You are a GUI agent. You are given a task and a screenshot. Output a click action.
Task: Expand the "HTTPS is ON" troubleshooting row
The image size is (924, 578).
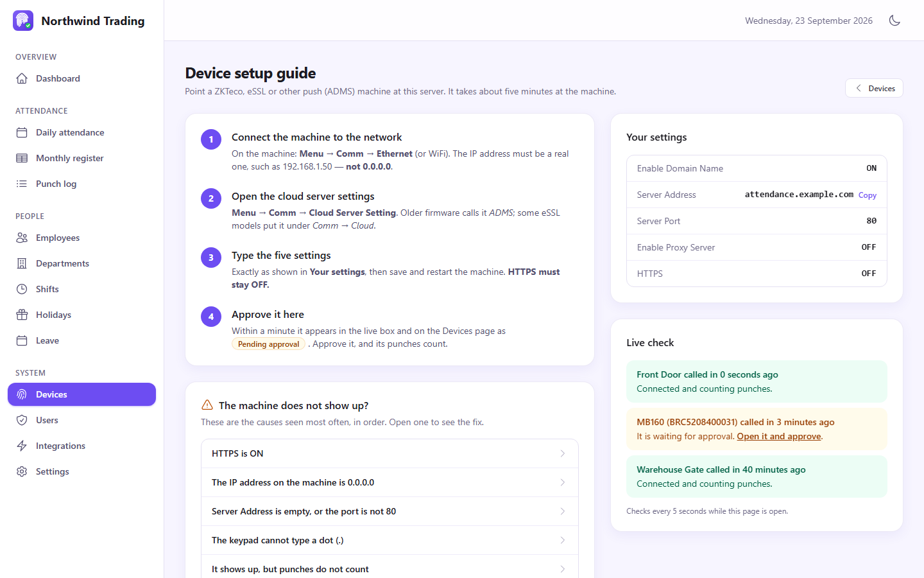pyautogui.click(x=389, y=453)
